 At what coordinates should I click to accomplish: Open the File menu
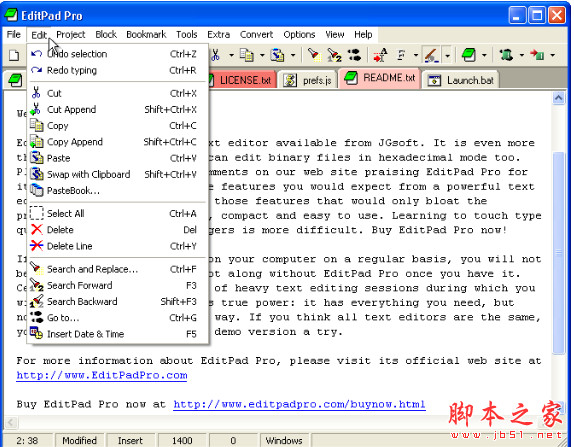click(x=14, y=34)
